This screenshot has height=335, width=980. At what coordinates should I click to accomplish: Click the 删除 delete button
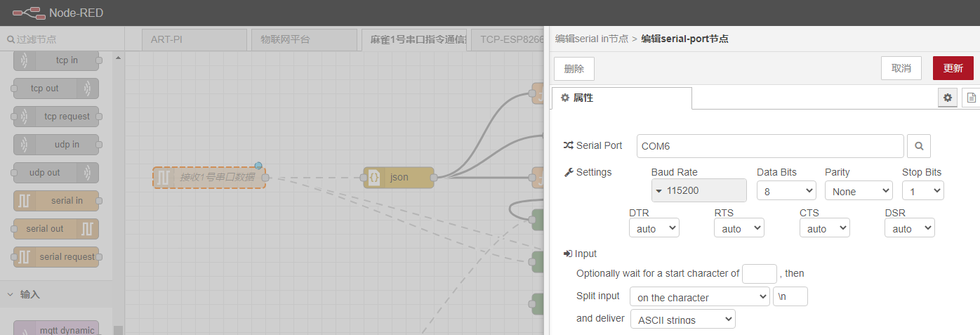tap(574, 68)
